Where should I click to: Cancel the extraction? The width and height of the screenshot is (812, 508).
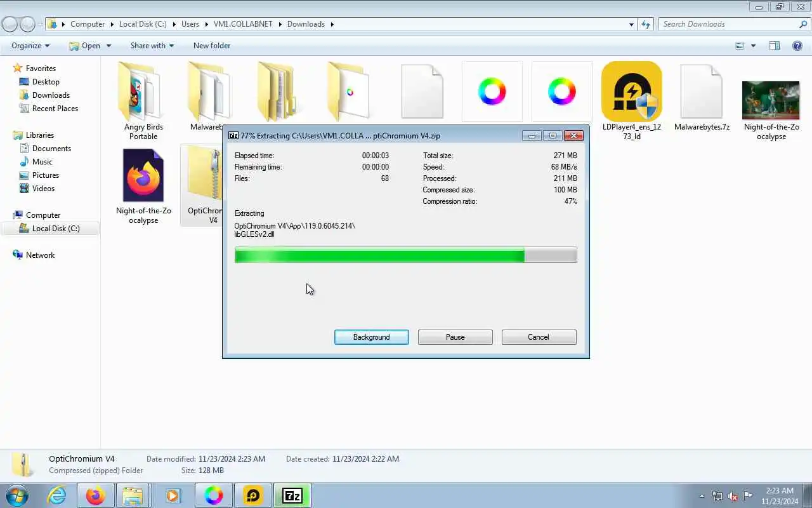point(539,337)
